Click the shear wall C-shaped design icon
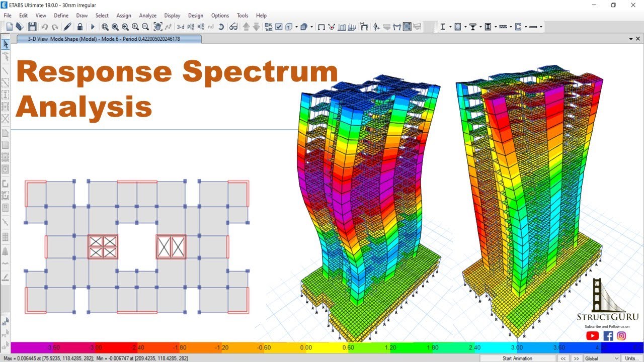 [x=518, y=27]
